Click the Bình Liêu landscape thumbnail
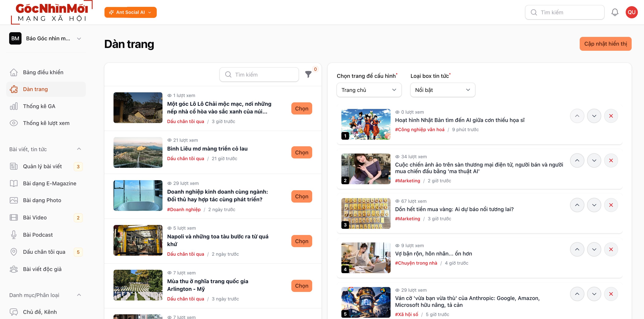Image resolution: width=644 pixels, height=319 pixels. click(x=138, y=152)
